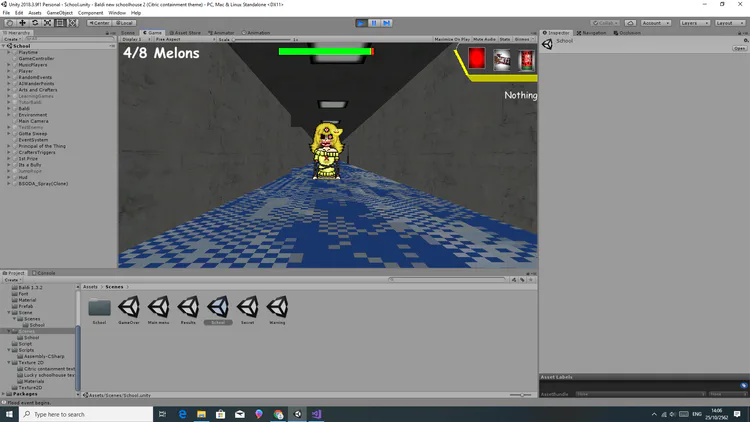
Task: Collapse the Texture 2D folder
Action: click(x=9, y=363)
